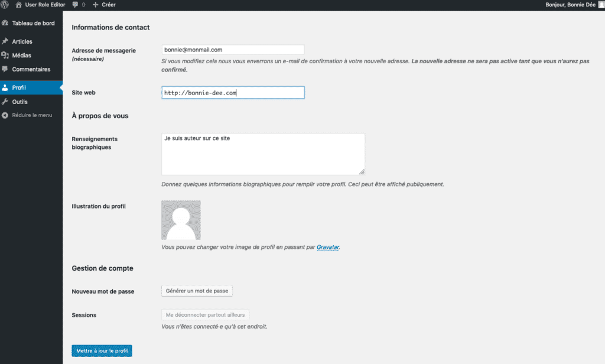Screen dimensions: 605x364
Task: Click the profile illustration avatar image
Action: tap(181, 220)
